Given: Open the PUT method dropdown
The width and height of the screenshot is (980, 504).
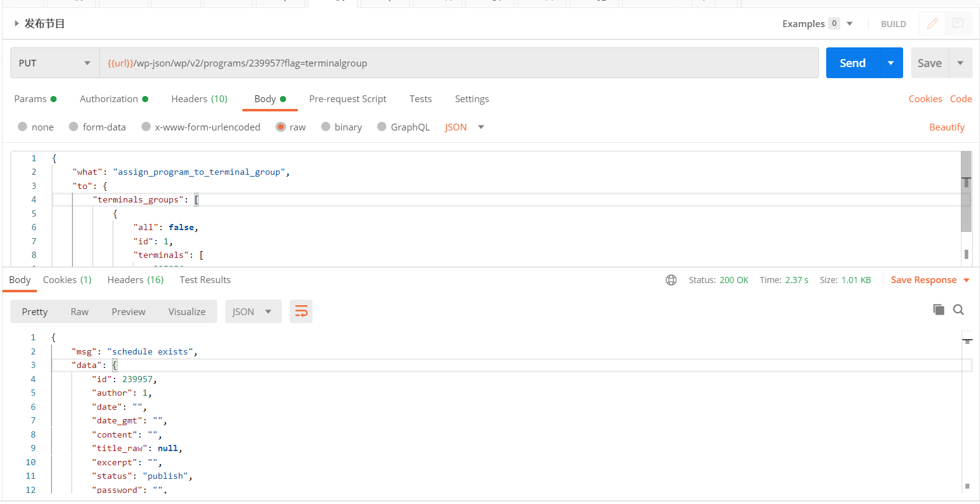Looking at the screenshot, I should (x=55, y=63).
